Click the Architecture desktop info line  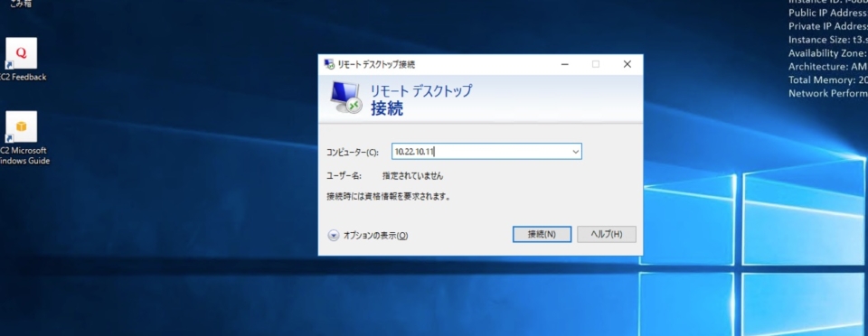click(828, 67)
